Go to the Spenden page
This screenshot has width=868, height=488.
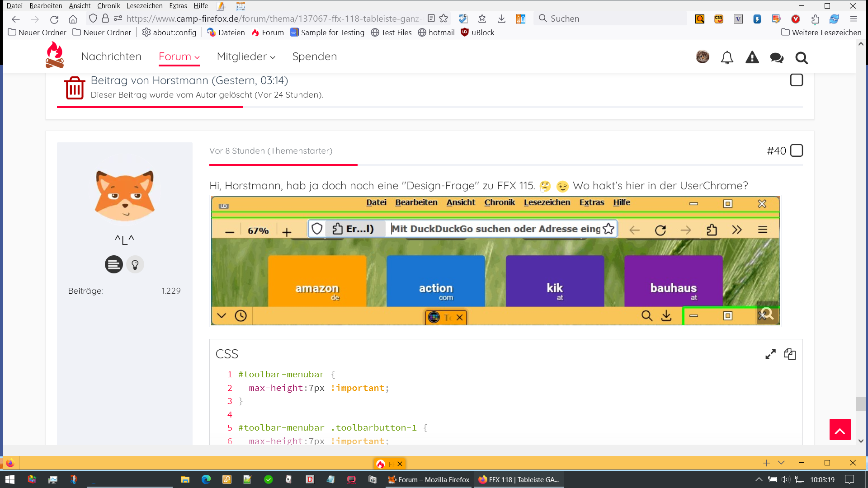(314, 56)
